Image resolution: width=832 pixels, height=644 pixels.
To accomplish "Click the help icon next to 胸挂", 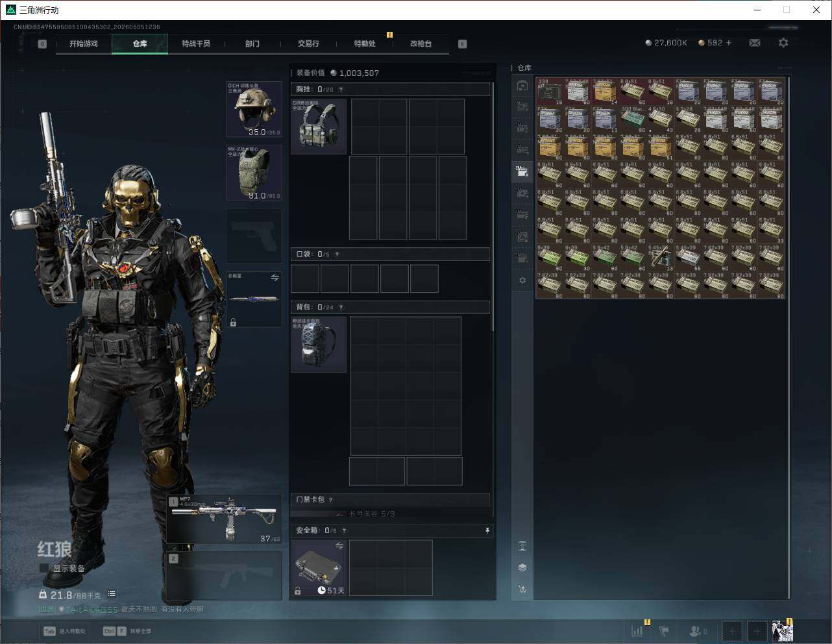I will [341, 90].
